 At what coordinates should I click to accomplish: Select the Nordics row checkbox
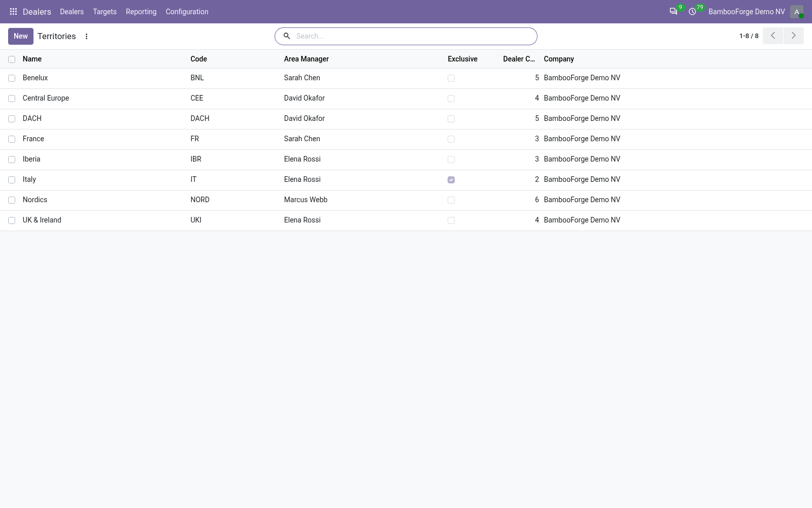12,200
